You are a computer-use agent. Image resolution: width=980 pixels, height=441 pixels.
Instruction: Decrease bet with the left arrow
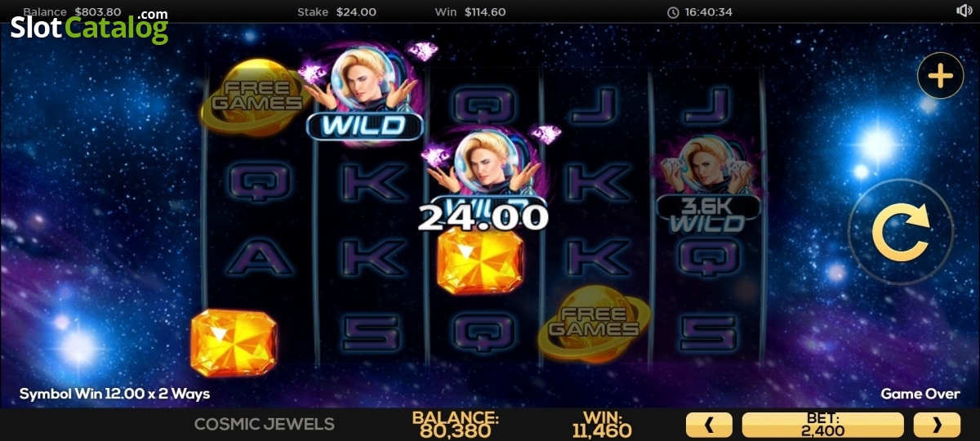(x=708, y=425)
